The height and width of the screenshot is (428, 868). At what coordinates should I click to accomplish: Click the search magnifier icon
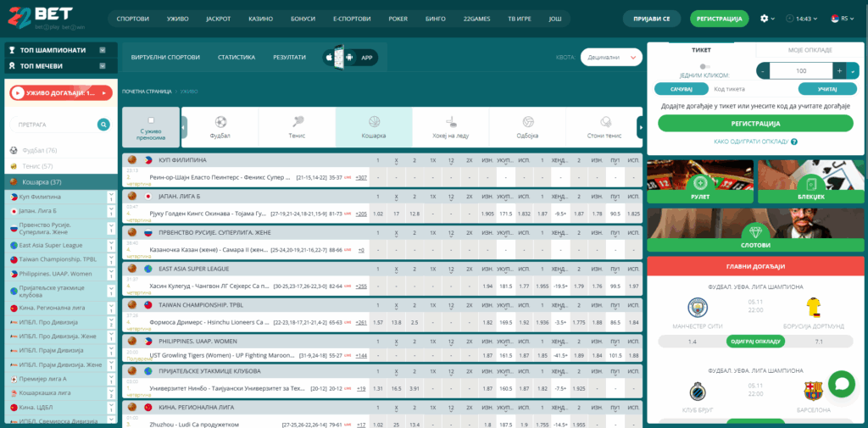103,125
